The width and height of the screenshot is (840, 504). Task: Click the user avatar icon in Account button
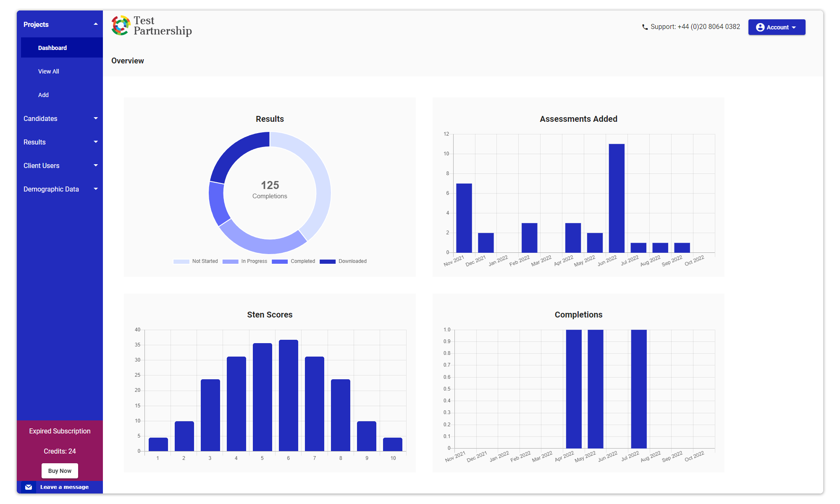[760, 27]
